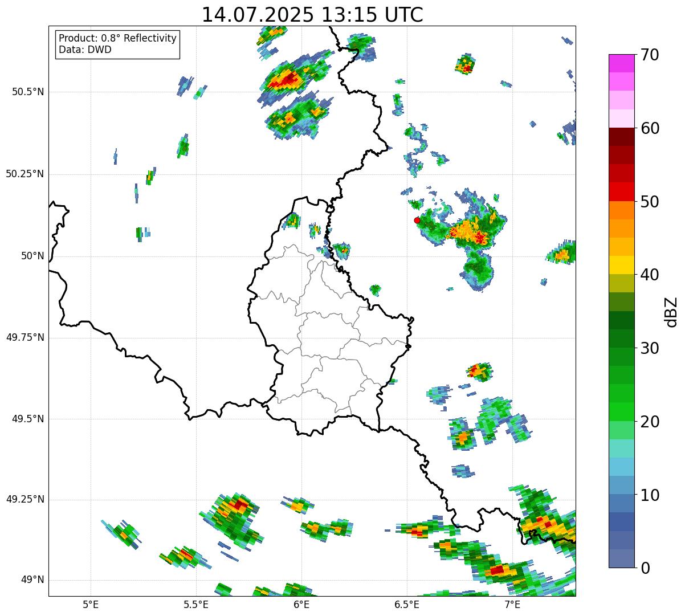
Task: Click the bright green colorbar segment at 20
Action: click(x=621, y=412)
